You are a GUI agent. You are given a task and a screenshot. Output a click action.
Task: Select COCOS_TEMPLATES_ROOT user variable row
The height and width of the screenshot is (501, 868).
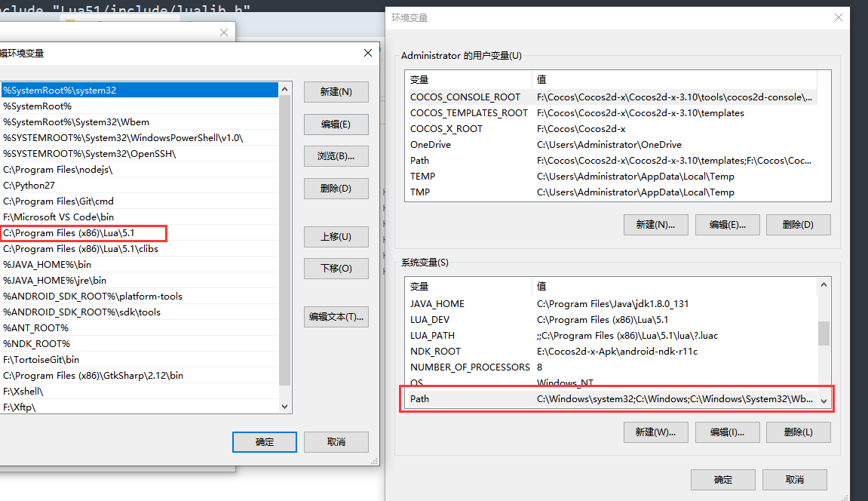coord(612,113)
